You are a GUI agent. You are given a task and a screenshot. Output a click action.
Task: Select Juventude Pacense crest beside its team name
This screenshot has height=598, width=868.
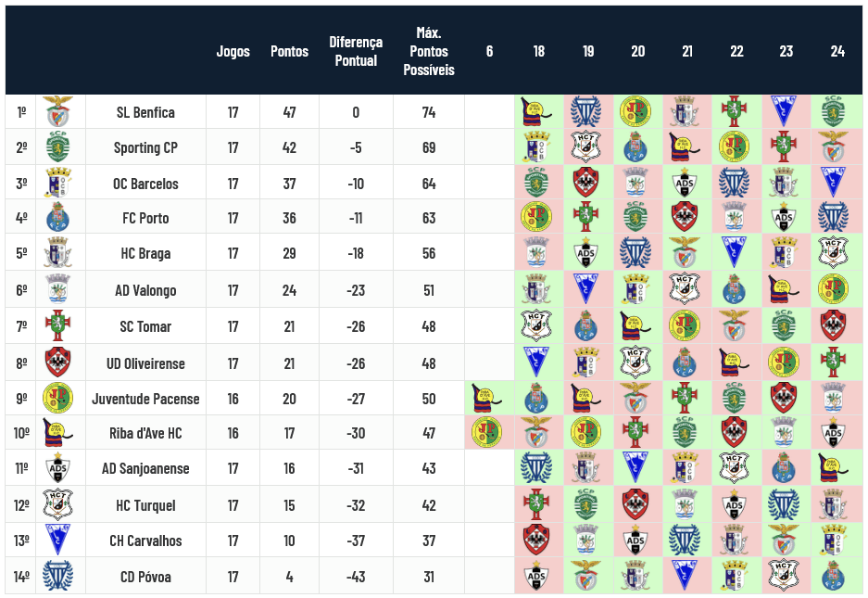coord(60,399)
